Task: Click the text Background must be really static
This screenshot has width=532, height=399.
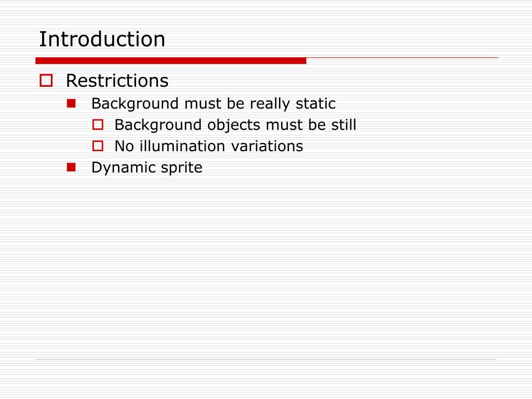Action: [214, 103]
